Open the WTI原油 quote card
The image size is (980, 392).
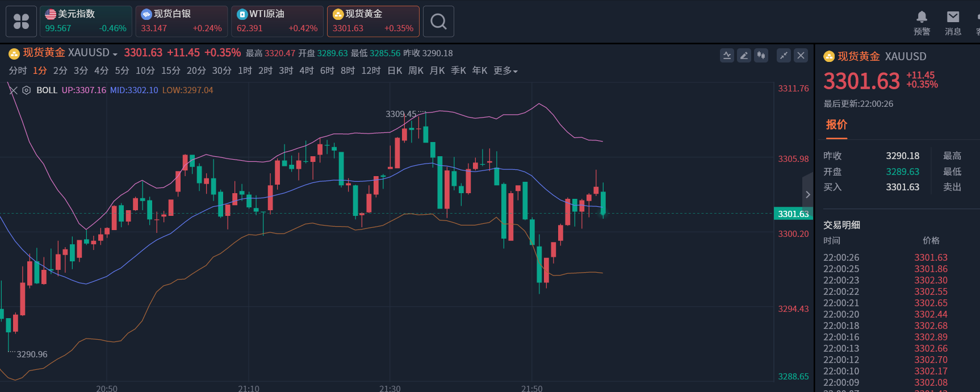pyautogui.click(x=277, y=22)
